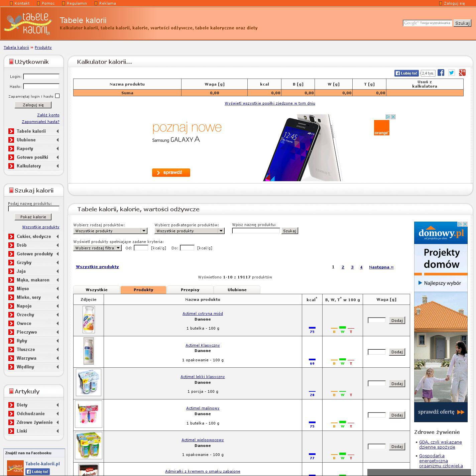Click the red arrow icon beside Diety

point(11,405)
